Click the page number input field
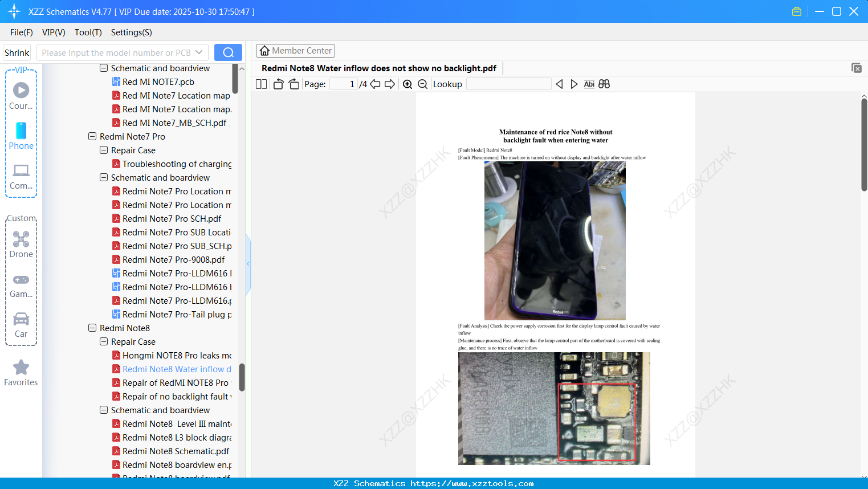The height and width of the screenshot is (489, 868). (344, 84)
